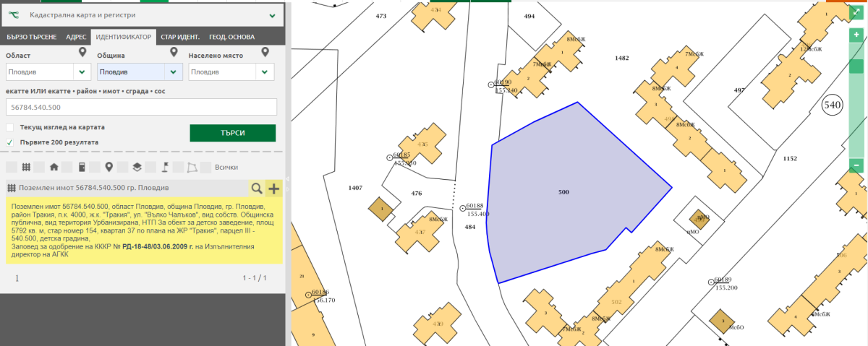Click the fullscreen map icon
The image size is (868, 346).
pyautogui.click(x=856, y=12)
